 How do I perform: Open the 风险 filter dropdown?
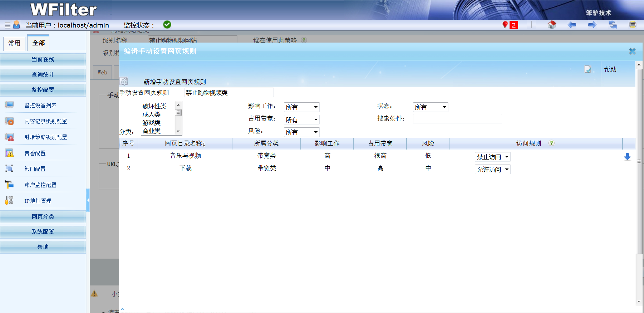pyautogui.click(x=301, y=132)
